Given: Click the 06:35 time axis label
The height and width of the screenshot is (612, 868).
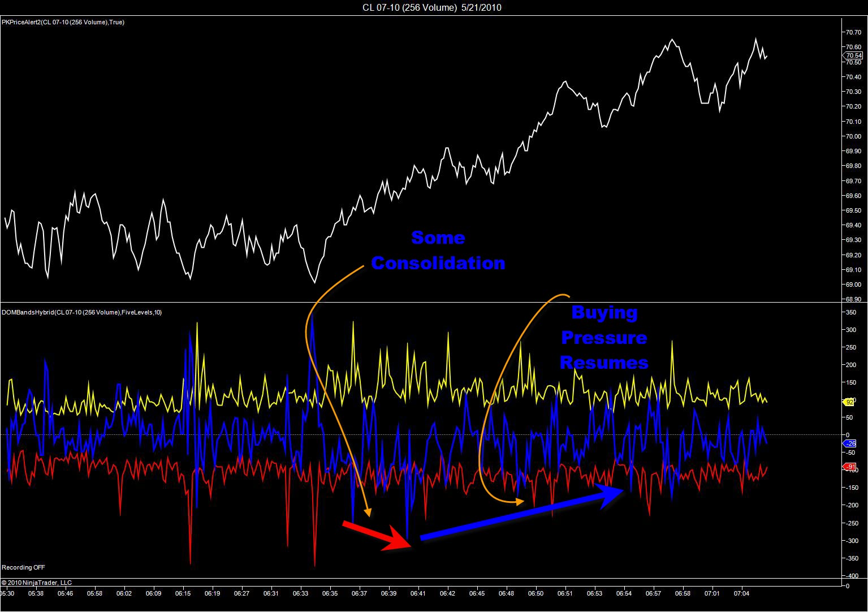Looking at the screenshot, I should [x=330, y=594].
